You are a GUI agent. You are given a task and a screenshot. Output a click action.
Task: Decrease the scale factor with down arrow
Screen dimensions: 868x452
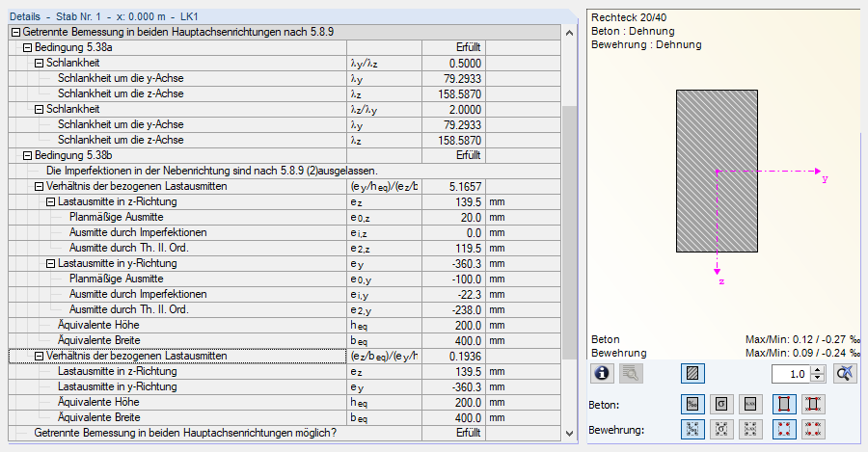[x=818, y=378]
